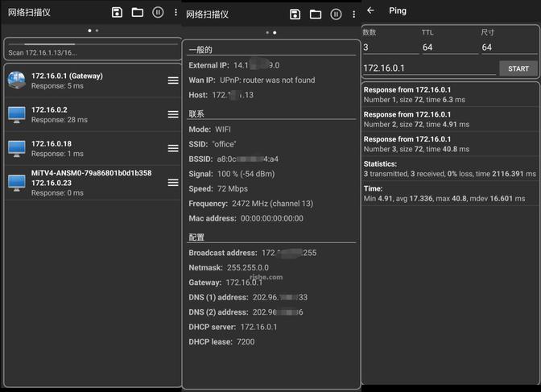Open hamburger menu for MiTV4 device
This screenshot has width=541, height=392.
[173, 183]
